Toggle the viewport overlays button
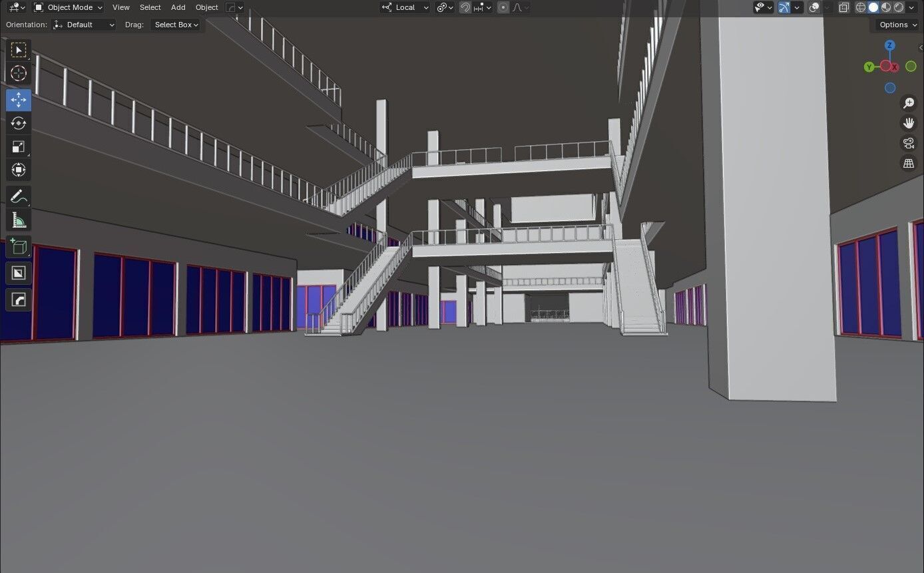Viewport: 924px width, 573px height. (814, 7)
